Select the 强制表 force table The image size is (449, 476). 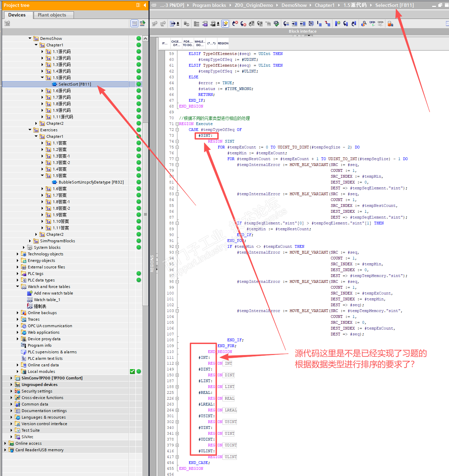coord(40,306)
